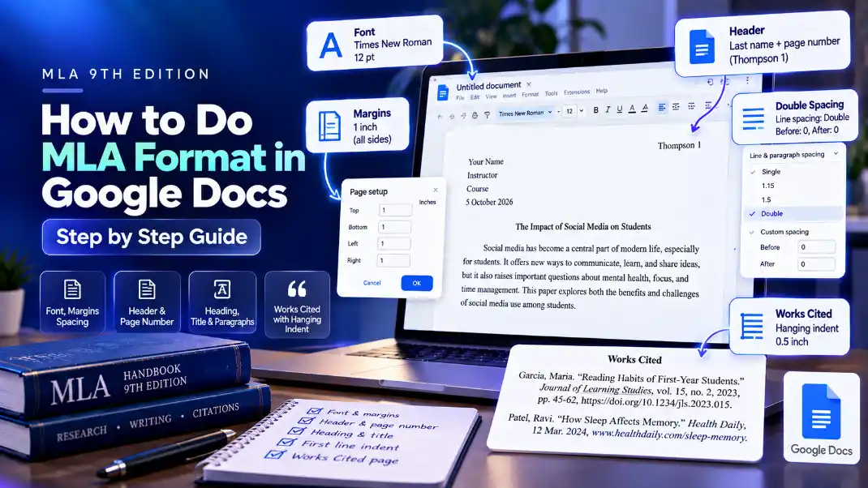Click the Works Cited card indent icon
Viewport: 868px width, 488px height.
click(x=752, y=326)
